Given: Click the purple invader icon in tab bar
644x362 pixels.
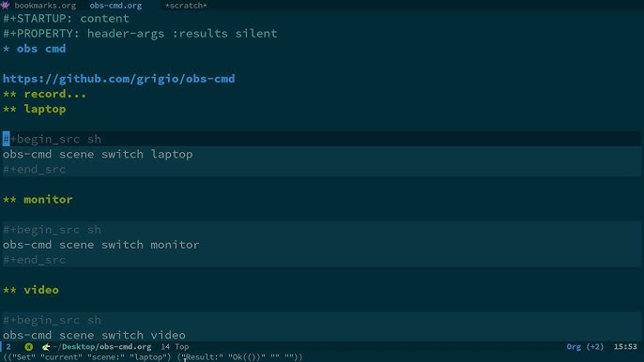Looking at the screenshot, I should (6, 6).
